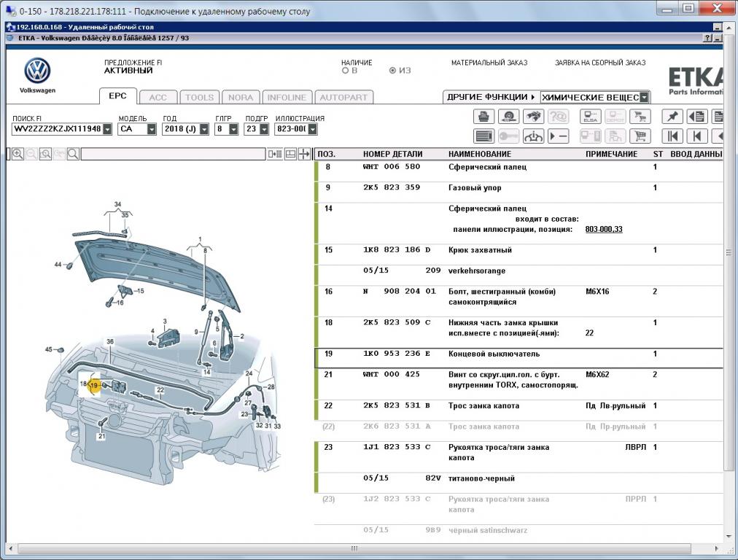The image size is (738, 560).
Task: Click the pushpin icon
Action: point(672,116)
